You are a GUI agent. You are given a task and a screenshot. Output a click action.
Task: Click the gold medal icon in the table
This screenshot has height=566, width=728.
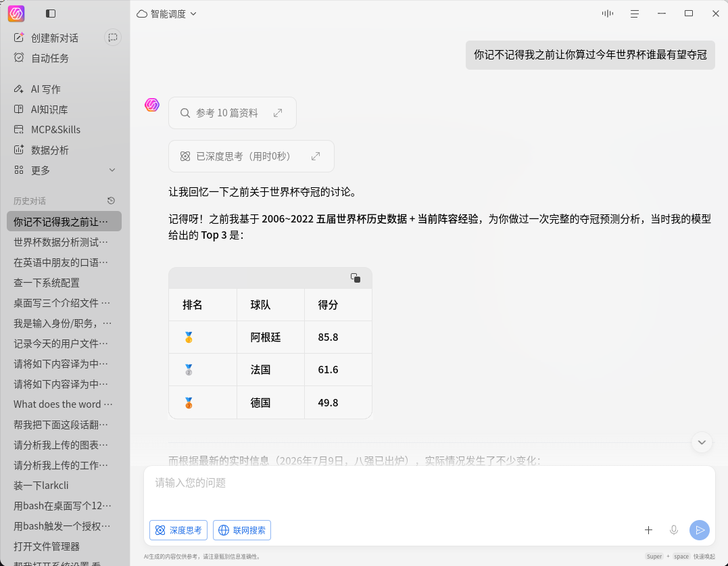tap(189, 337)
